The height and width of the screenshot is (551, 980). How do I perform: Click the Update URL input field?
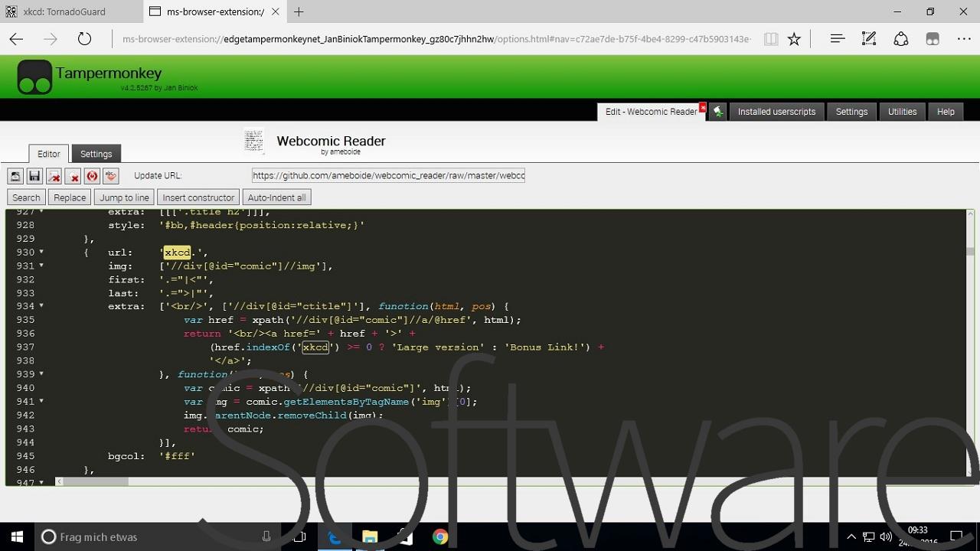pos(389,176)
